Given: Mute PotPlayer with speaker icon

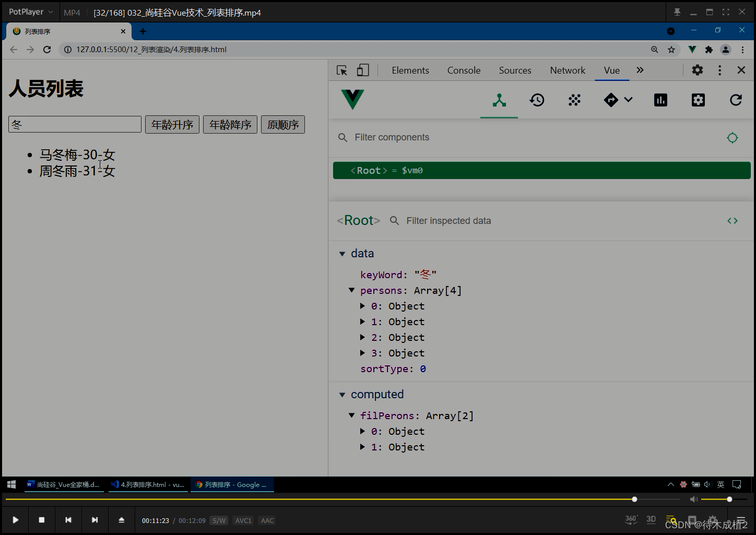Looking at the screenshot, I should point(693,500).
